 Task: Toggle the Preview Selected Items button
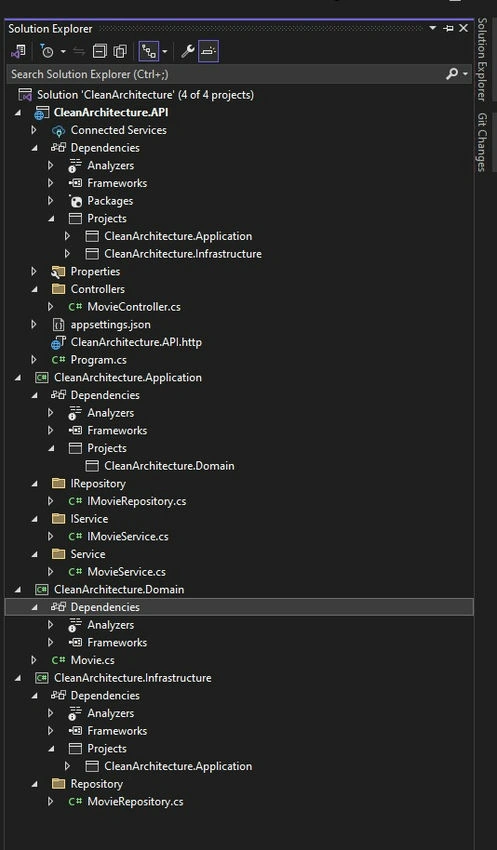[x=208, y=51]
